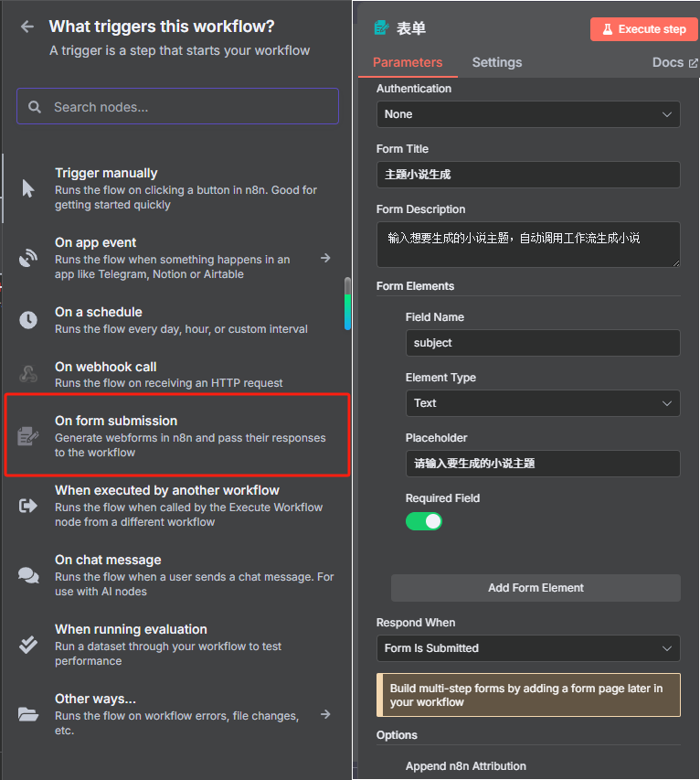Click the back arrow beside workflow trigger title
The image size is (700, 780).
point(27,27)
